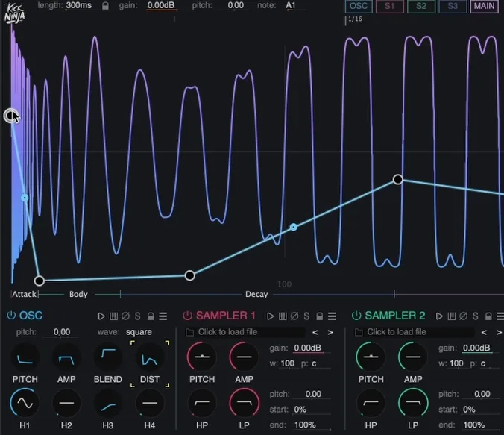Play the Sampler 1 preview
The height and width of the screenshot is (435, 504).
coord(271,316)
